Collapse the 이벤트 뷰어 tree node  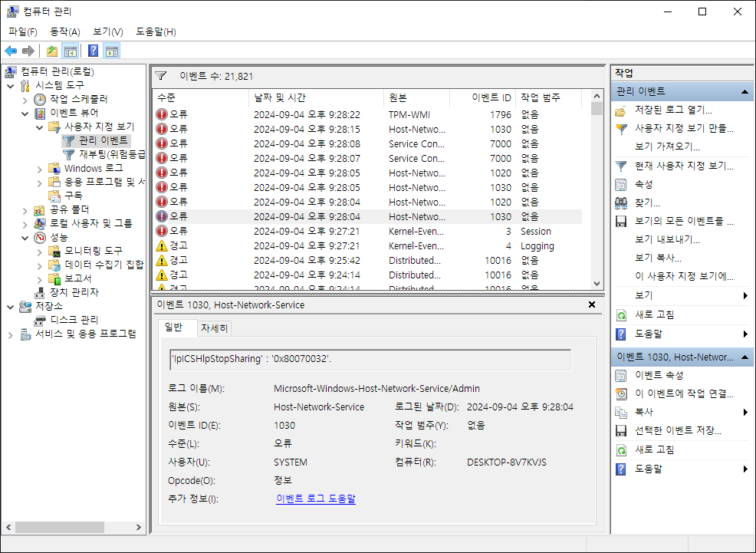click(25, 114)
